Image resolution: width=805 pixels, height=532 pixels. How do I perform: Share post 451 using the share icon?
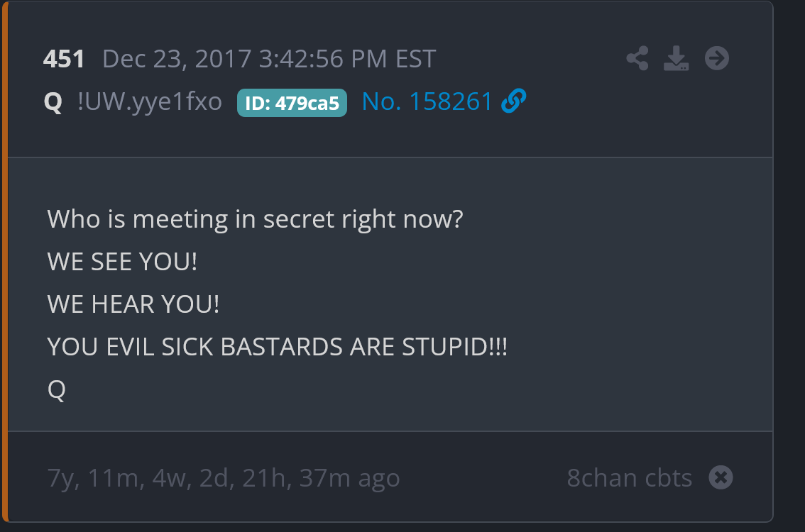637,58
